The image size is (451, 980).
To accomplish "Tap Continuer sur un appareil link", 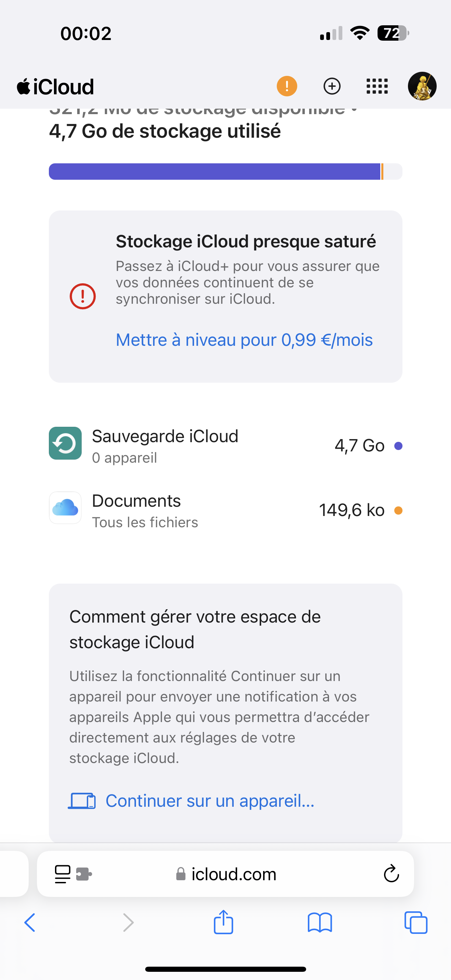I will (210, 801).
